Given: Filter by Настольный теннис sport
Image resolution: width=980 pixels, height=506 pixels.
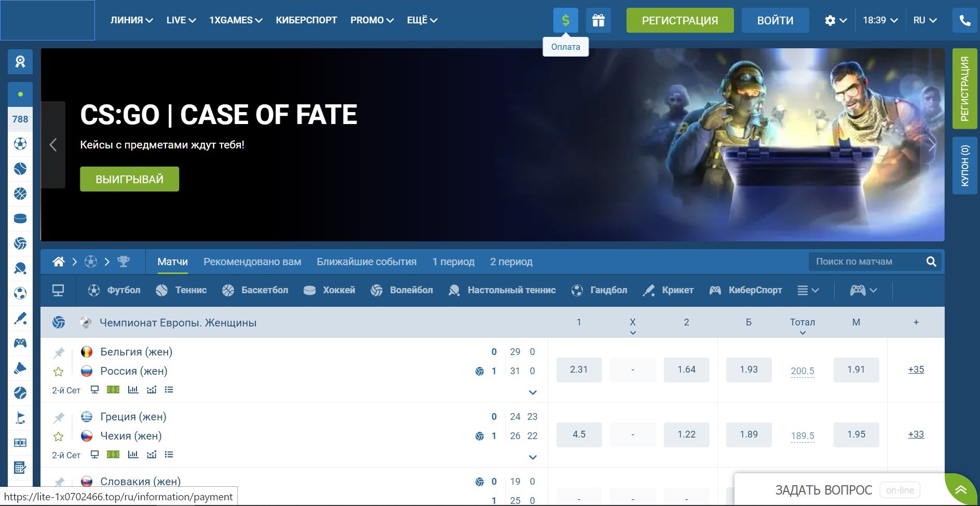Looking at the screenshot, I should [x=502, y=290].
